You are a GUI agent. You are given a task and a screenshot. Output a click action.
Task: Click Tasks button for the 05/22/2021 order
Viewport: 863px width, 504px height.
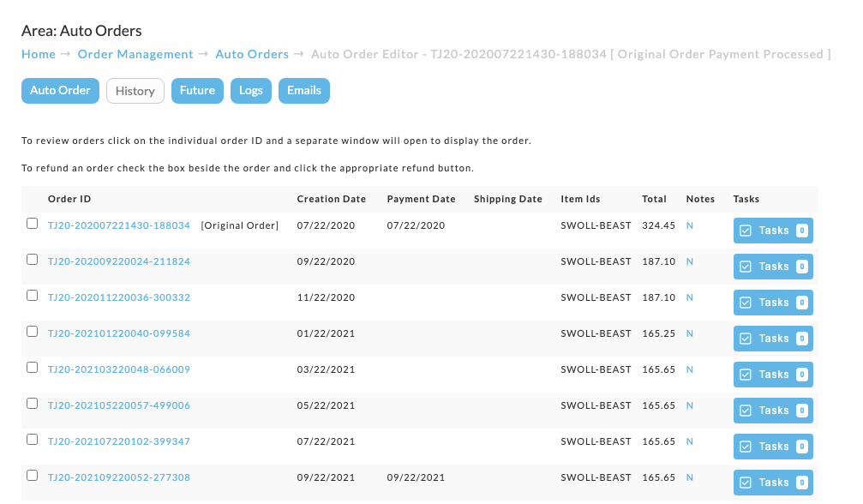[x=773, y=411]
